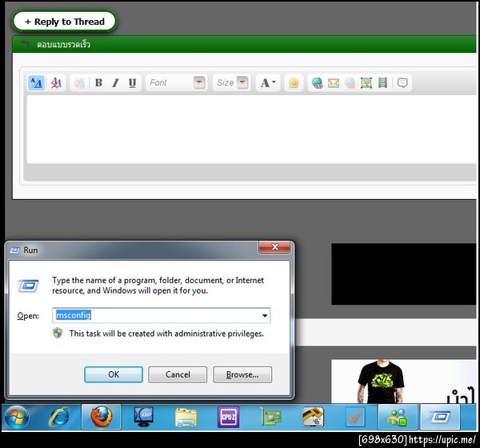
Task: Click the administrative privileges shield icon
Action: [x=58, y=333]
